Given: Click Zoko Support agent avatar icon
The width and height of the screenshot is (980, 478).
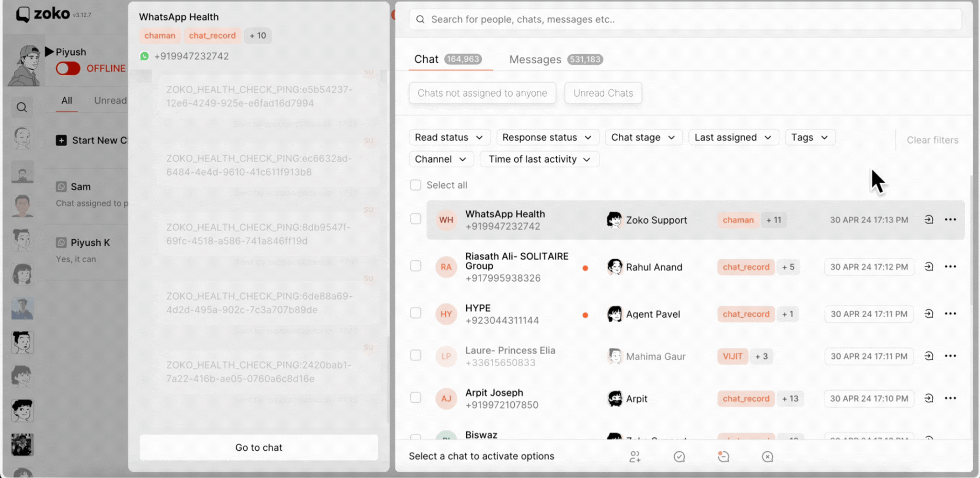Looking at the screenshot, I should (x=614, y=220).
